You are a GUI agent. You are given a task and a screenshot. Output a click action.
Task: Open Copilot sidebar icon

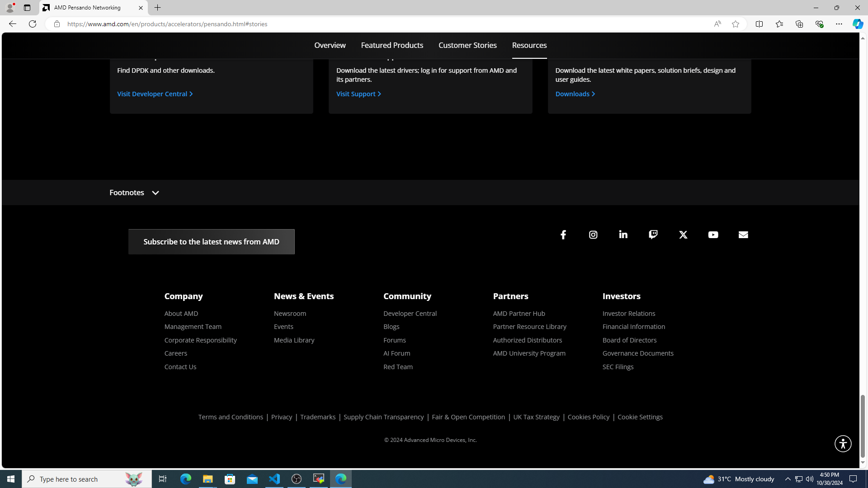(858, 24)
